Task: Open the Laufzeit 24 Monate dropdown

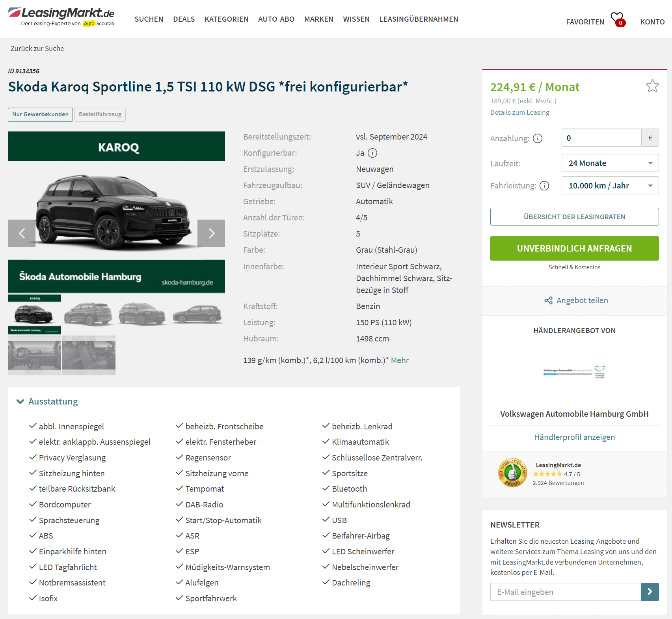Action: point(610,163)
